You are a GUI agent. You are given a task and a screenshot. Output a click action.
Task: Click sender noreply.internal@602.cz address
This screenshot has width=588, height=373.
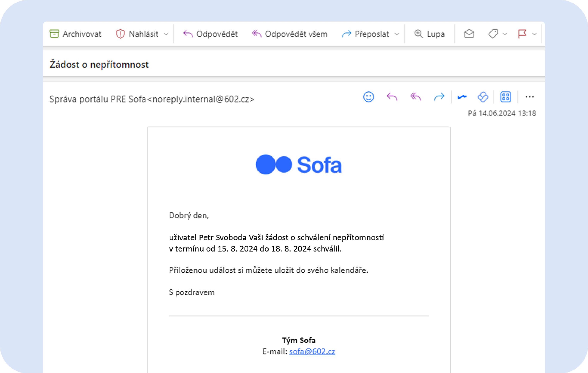(x=201, y=99)
